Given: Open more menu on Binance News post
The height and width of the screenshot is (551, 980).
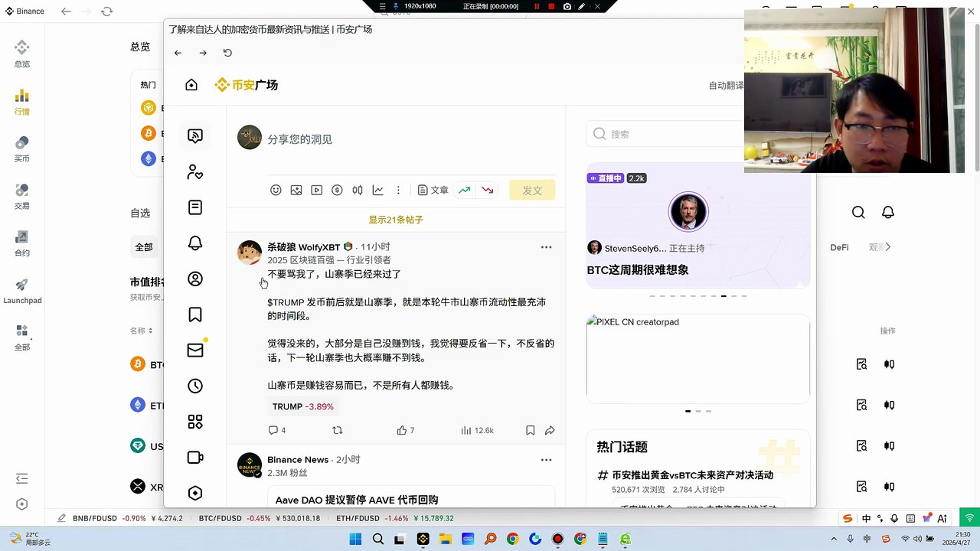Looking at the screenshot, I should coord(546,460).
